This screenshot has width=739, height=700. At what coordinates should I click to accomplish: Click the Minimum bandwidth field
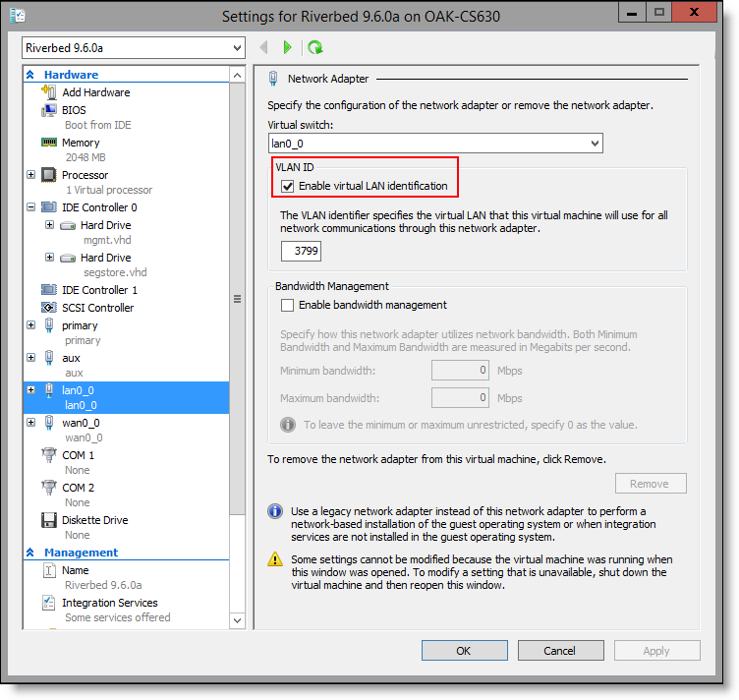[460, 371]
